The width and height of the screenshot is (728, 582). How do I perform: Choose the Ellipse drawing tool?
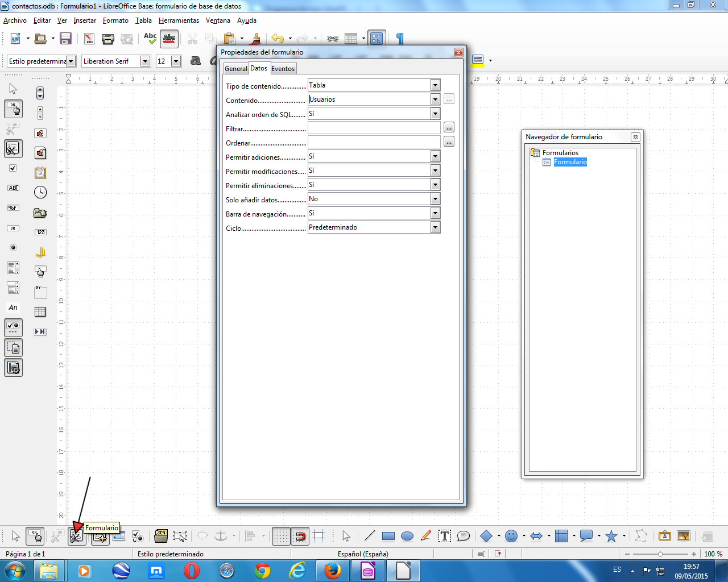point(407,536)
